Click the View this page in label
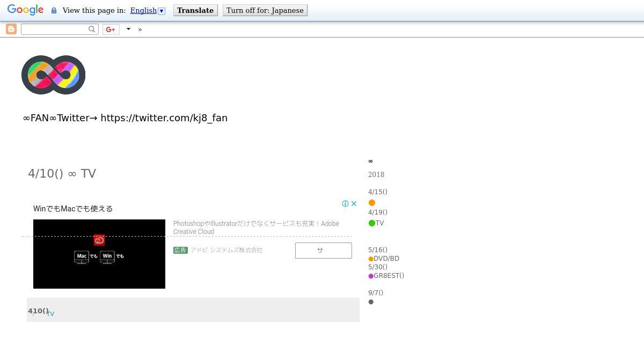644x338 pixels. coord(94,10)
